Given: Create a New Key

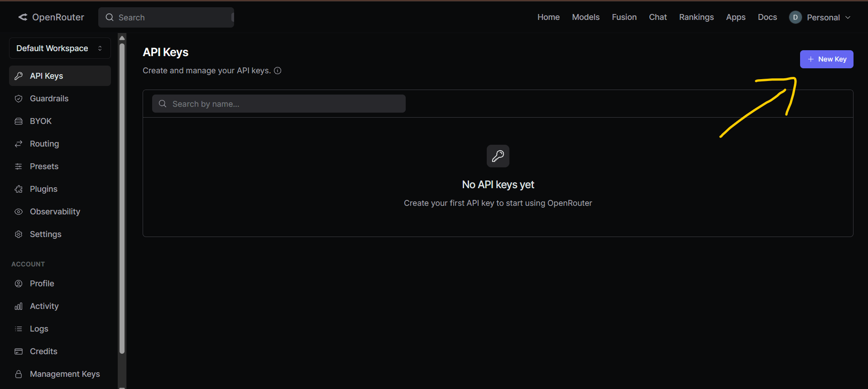Looking at the screenshot, I should pos(826,59).
